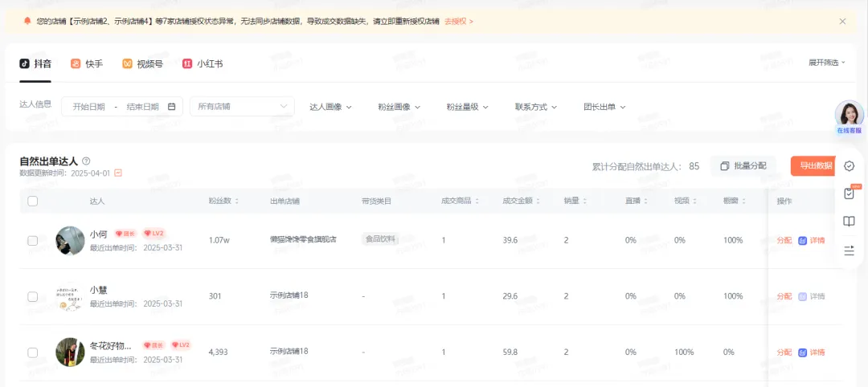Expand the 达人画像 filter dropdown
This screenshot has width=868, height=387.
point(330,107)
